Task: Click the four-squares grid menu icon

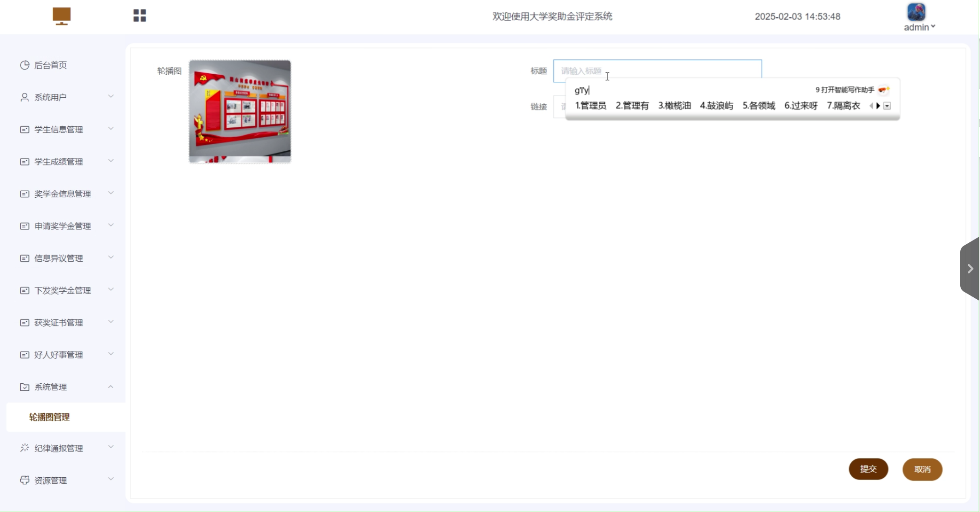Action: pos(140,16)
